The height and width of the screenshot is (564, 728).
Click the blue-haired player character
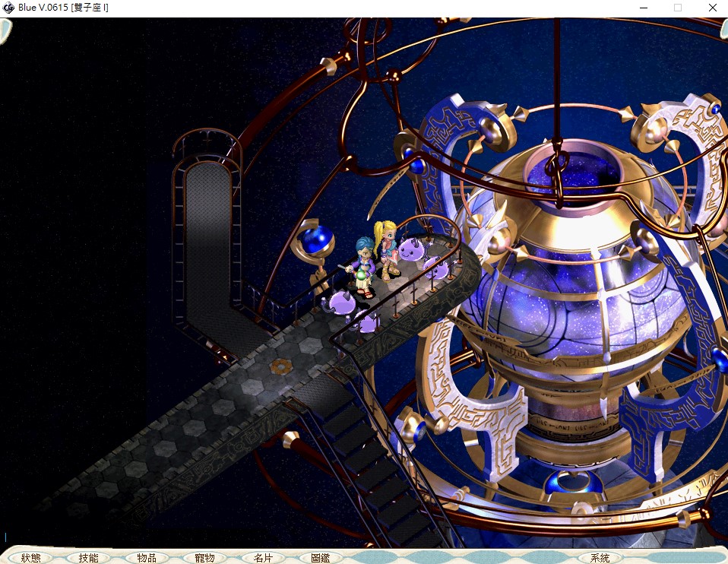pyautogui.click(x=363, y=268)
